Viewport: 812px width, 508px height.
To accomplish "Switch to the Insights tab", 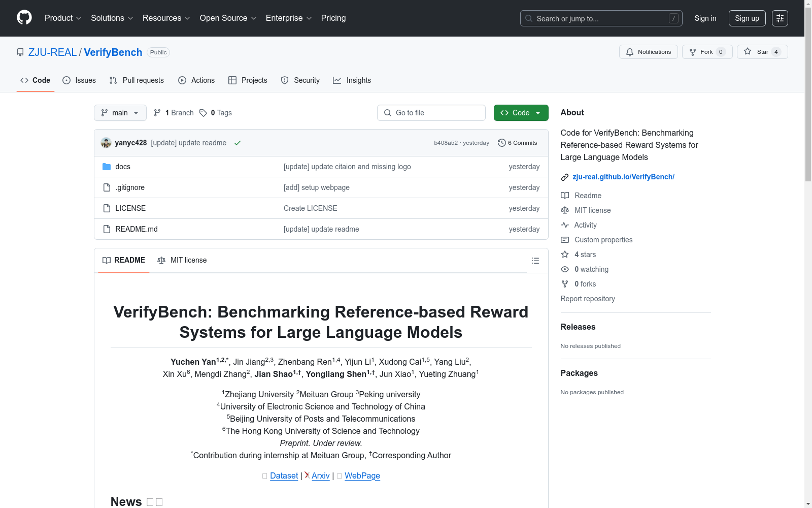I will pos(352,80).
